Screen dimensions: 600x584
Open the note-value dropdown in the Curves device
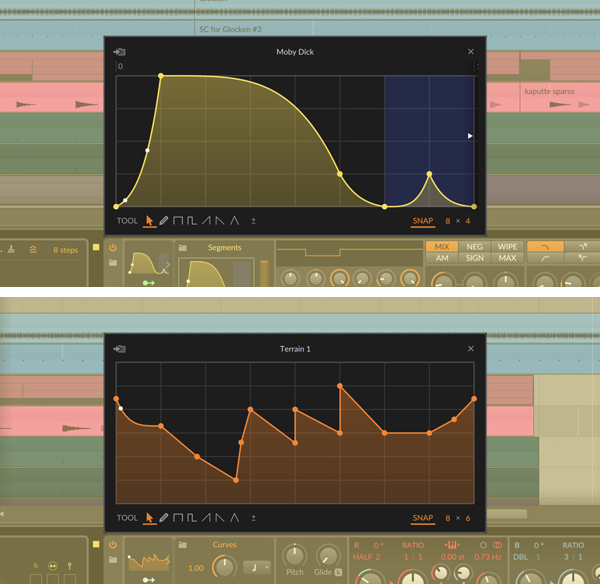click(x=258, y=568)
